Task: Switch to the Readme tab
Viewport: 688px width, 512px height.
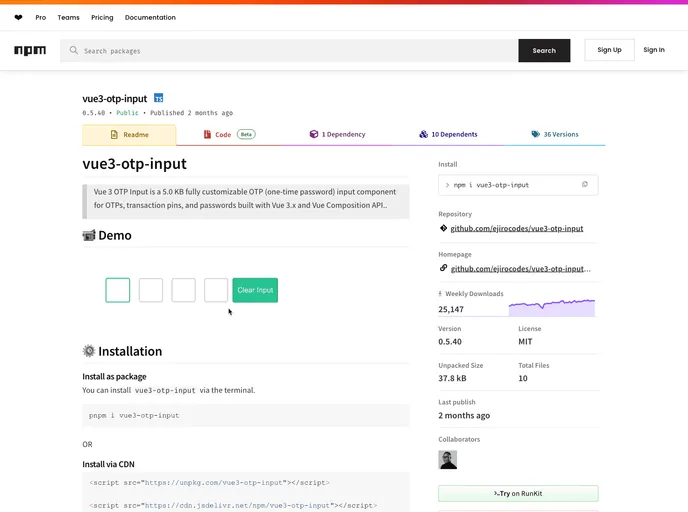Action: coord(129,135)
